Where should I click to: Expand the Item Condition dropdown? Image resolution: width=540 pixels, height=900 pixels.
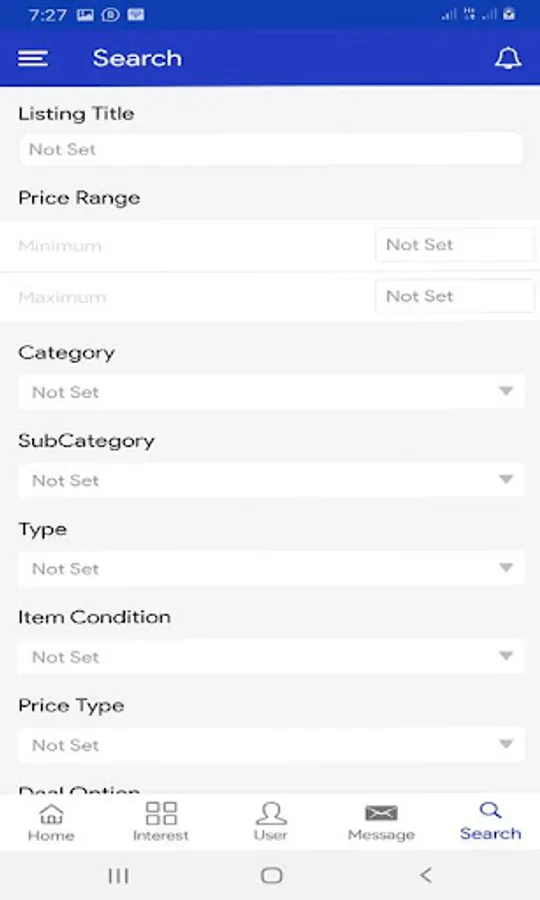pos(271,656)
